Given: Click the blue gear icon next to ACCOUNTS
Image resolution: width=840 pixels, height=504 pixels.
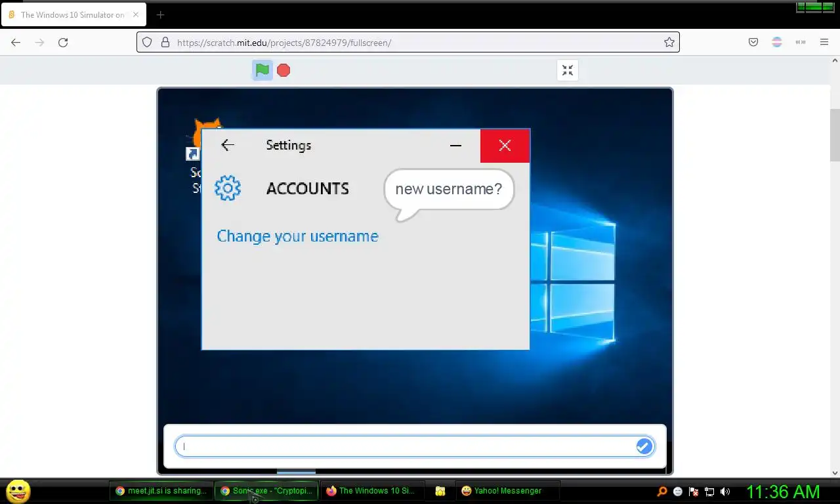Looking at the screenshot, I should (x=228, y=188).
